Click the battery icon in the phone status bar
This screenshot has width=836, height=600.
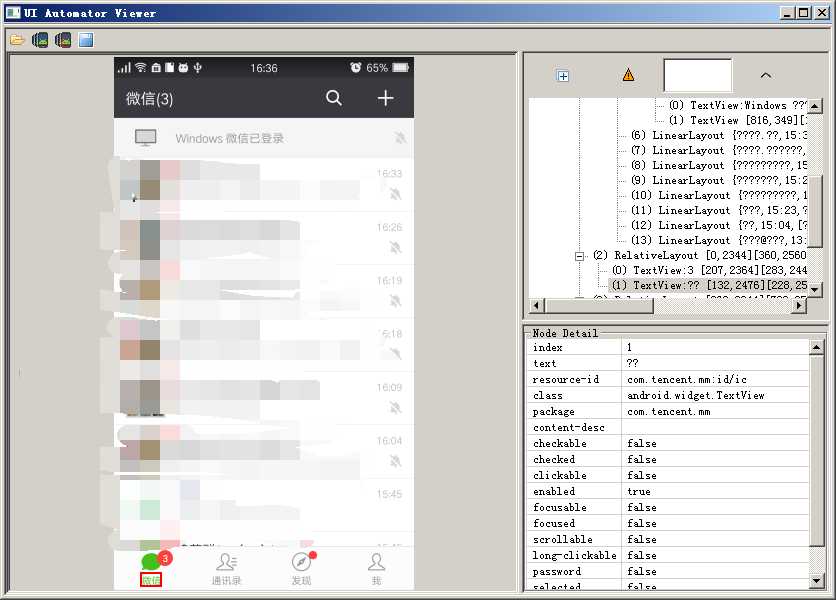[x=401, y=68]
